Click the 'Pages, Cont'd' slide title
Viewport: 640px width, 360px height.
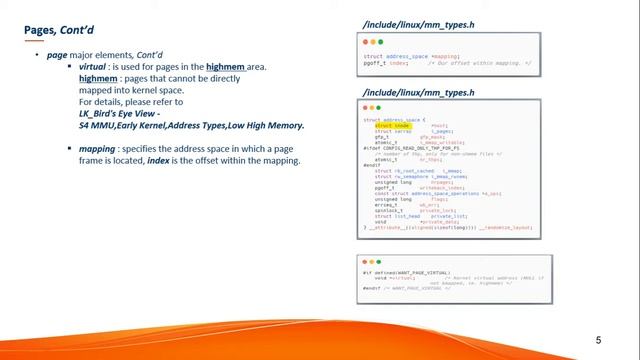pyautogui.click(x=59, y=30)
